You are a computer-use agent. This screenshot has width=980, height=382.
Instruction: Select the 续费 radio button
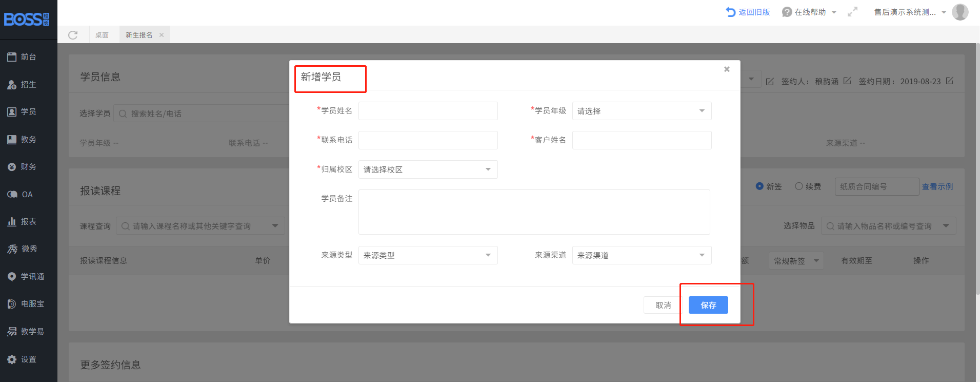[799, 186]
